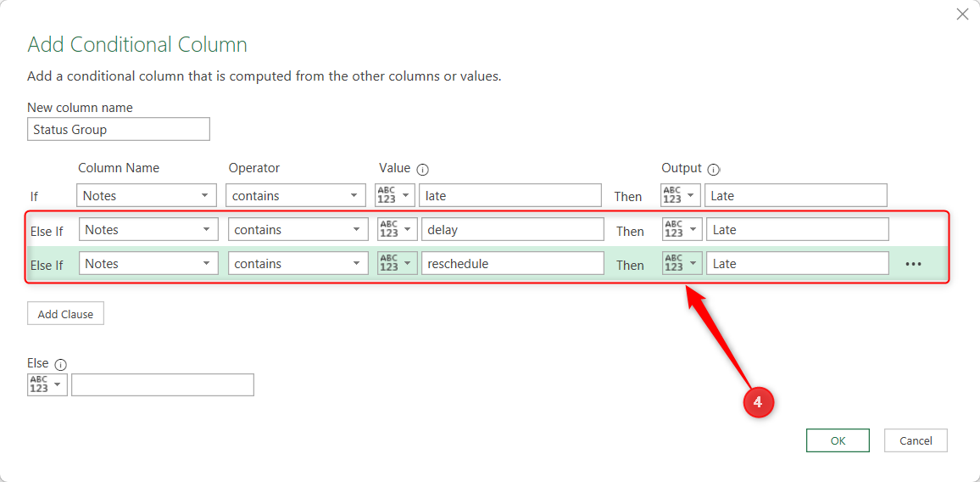980x482 pixels.
Task: Open value type selector for reschedule row
Action: [x=398, y=264]
